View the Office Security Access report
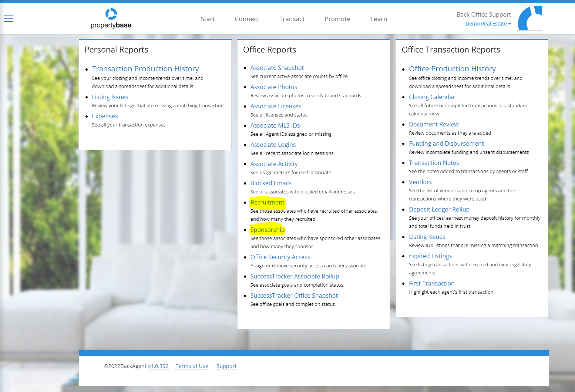 click(x=280, y=257)
